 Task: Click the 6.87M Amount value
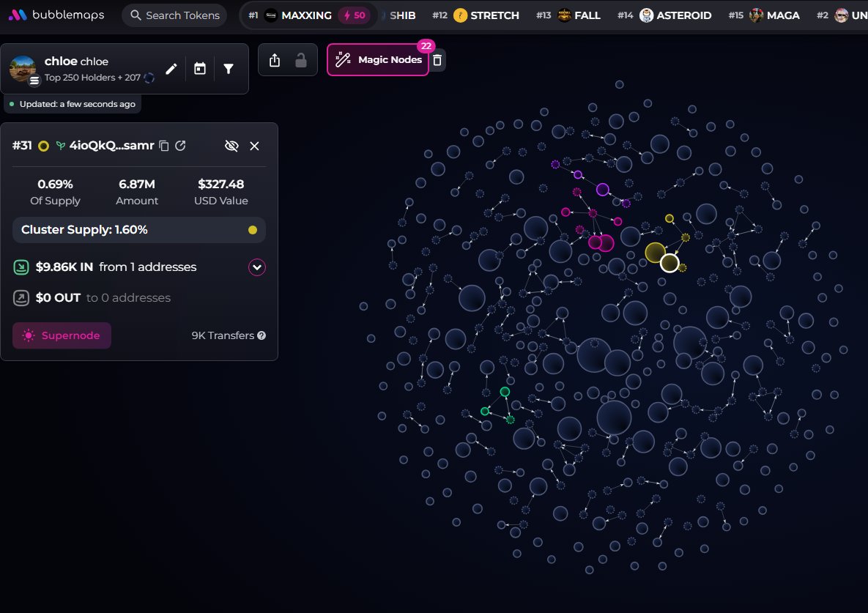point(137,185)
